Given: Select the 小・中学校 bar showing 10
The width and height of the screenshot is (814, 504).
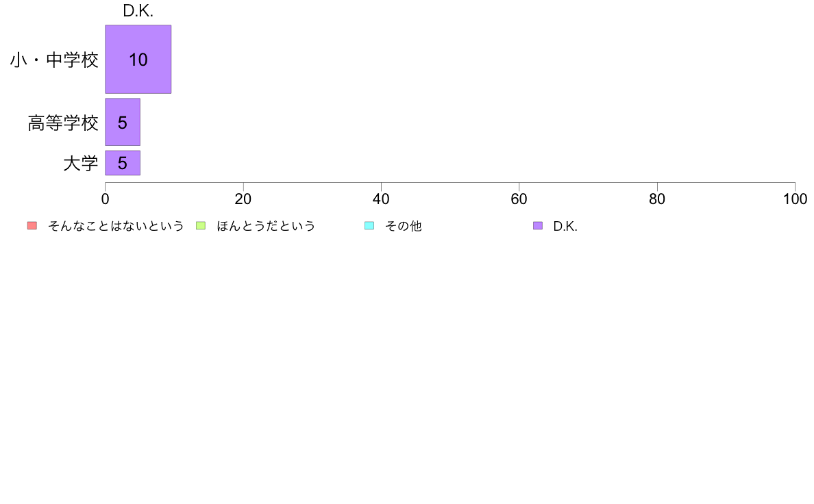Looking at the screenshot, I should (138, 59).
